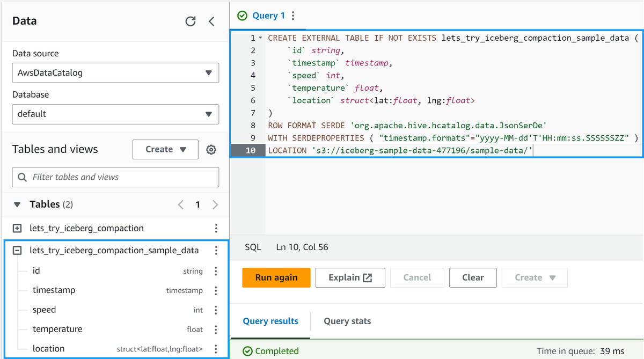
Task: Refresh the Data panel
Action: click(x=190, y=21)
